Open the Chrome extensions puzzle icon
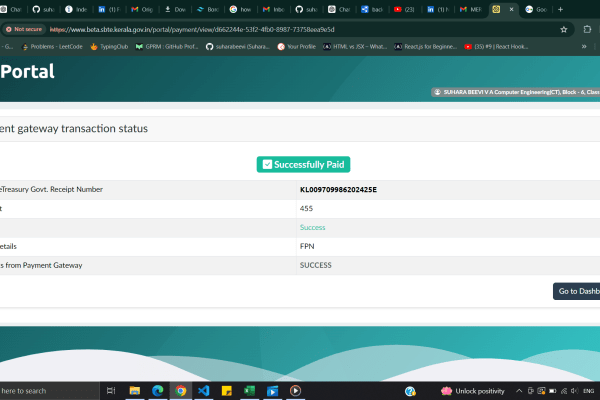 point(587,29)
